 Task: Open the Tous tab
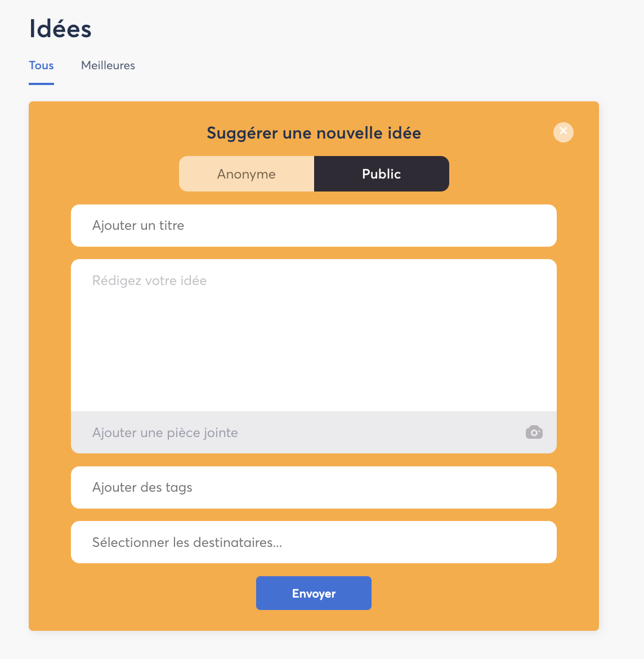click(41, 65)
